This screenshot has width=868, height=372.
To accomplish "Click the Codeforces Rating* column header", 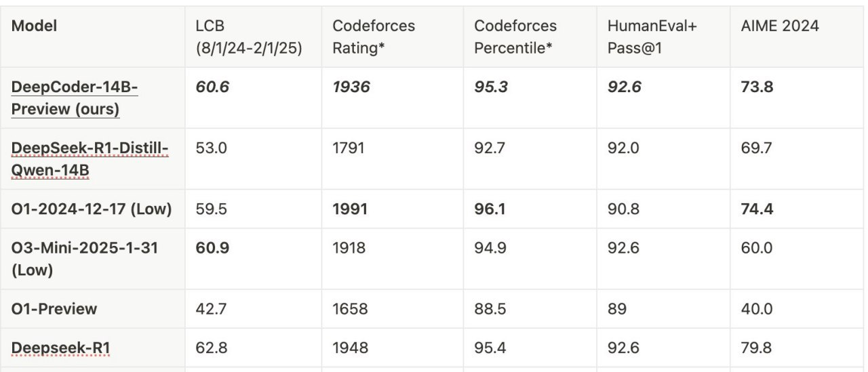I will coord(374,36).
